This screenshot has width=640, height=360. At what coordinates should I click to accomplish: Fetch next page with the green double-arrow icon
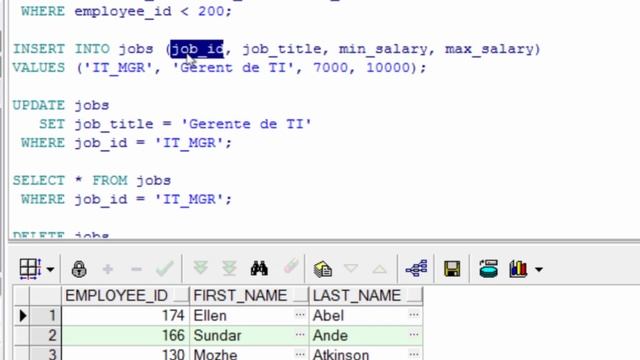[200, 268]
